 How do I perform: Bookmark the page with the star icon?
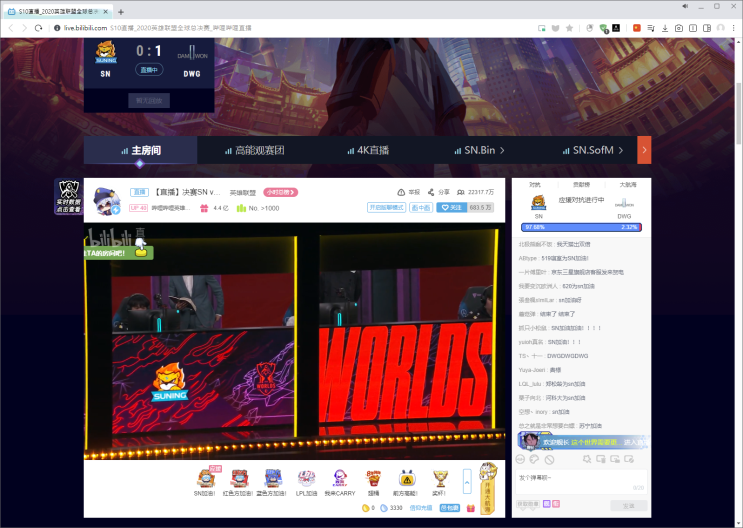[x=570, y=28]
